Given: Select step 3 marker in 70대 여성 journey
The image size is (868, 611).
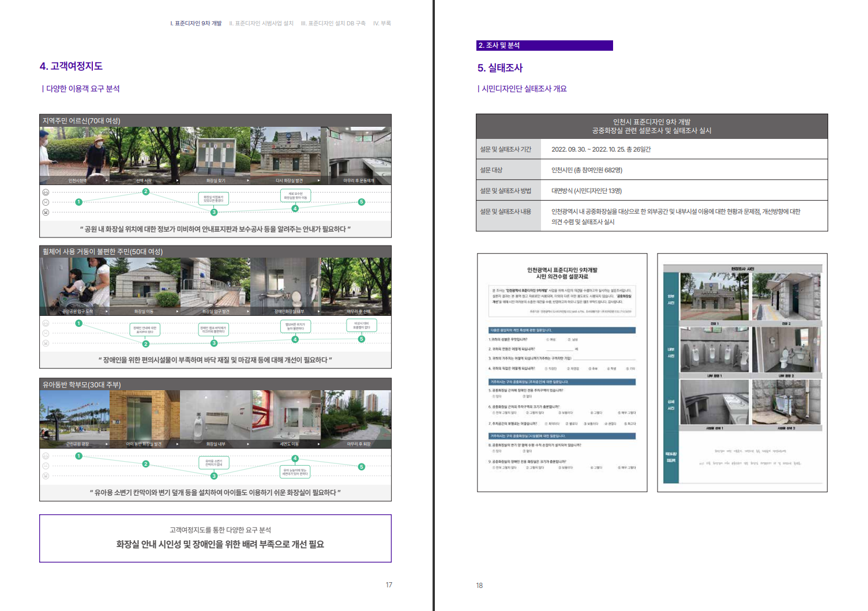Looking at the screenshot, I should 214,212.
